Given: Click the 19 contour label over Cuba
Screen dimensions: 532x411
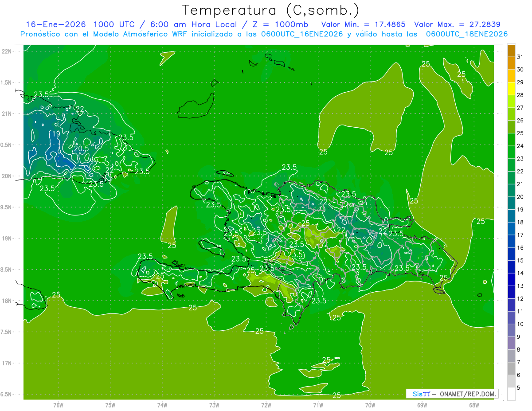Looking at the screenshot, I should point(56,133).
